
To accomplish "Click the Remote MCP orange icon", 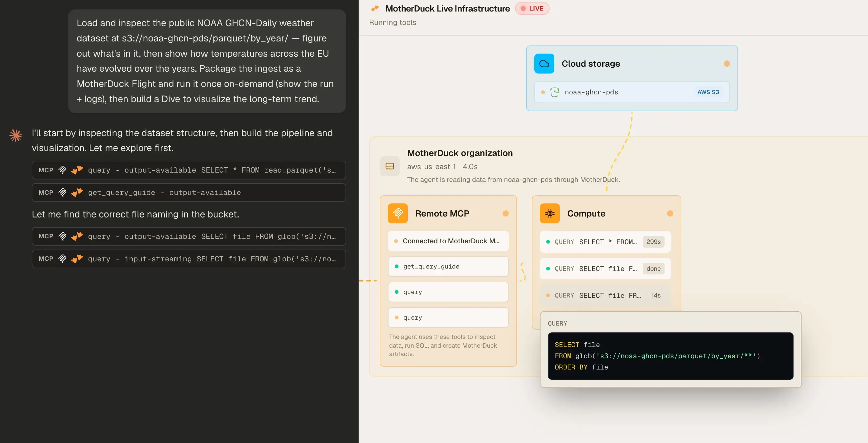I will [x=398, y=213].
